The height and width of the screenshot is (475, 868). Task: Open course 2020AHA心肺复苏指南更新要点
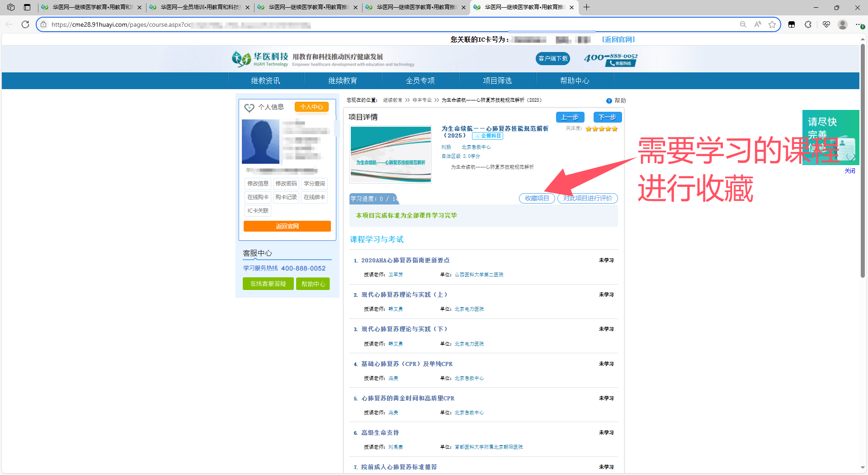[x=405, y=260]
